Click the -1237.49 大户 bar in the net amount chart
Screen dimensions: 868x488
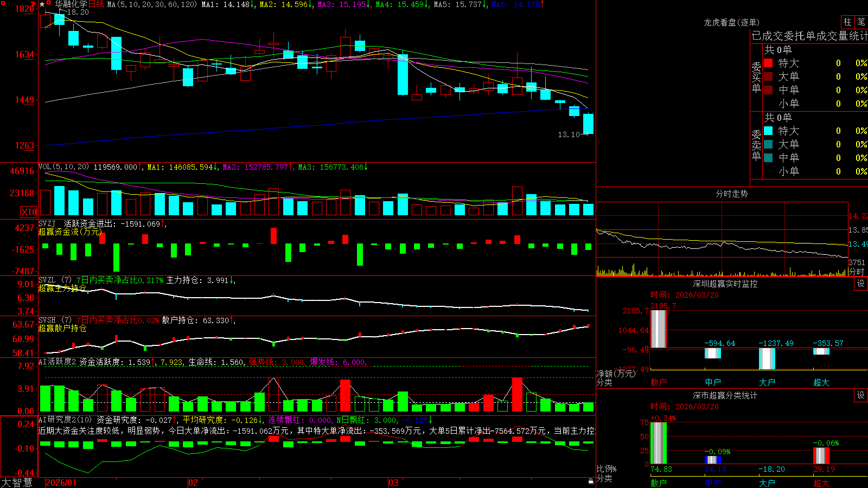(767, 358)
